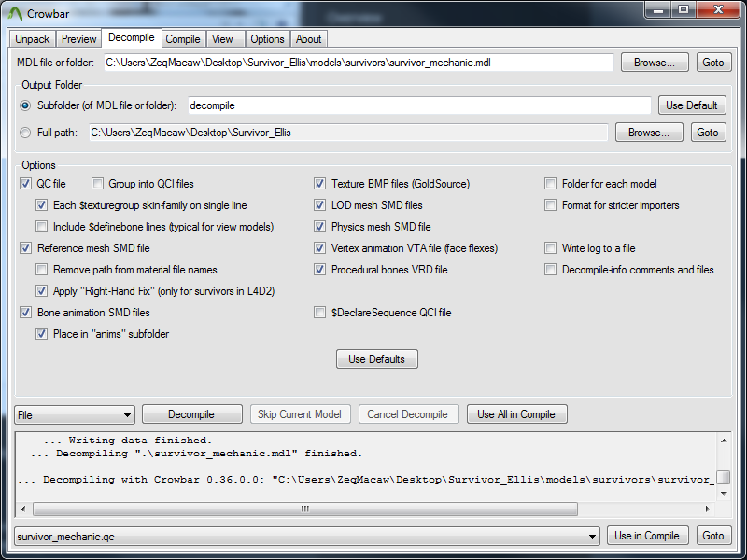Enable $DeclareSequence QCI file checkbox
The width and height of the screenshot is (747, 560).
click(319, 313)
